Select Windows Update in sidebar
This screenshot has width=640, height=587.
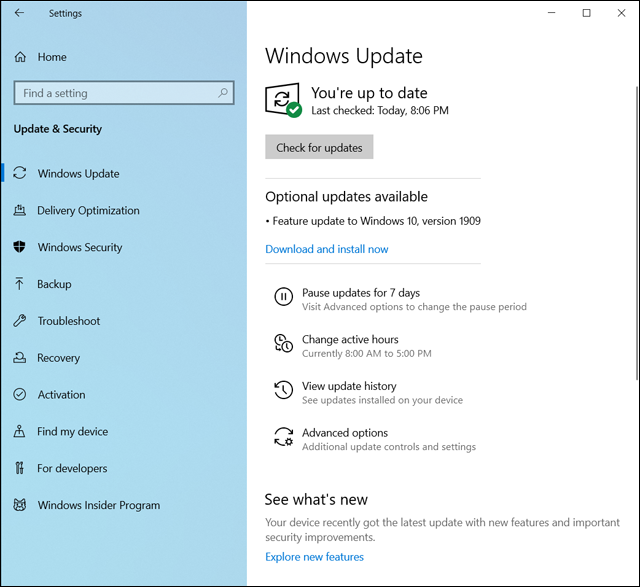tap(78, 173)
